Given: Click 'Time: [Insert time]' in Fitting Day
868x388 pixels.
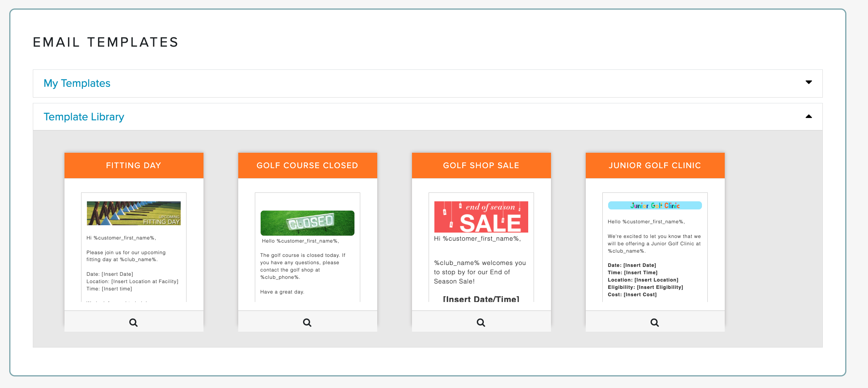Looking at the screenshot, I should tap(109, 289).
